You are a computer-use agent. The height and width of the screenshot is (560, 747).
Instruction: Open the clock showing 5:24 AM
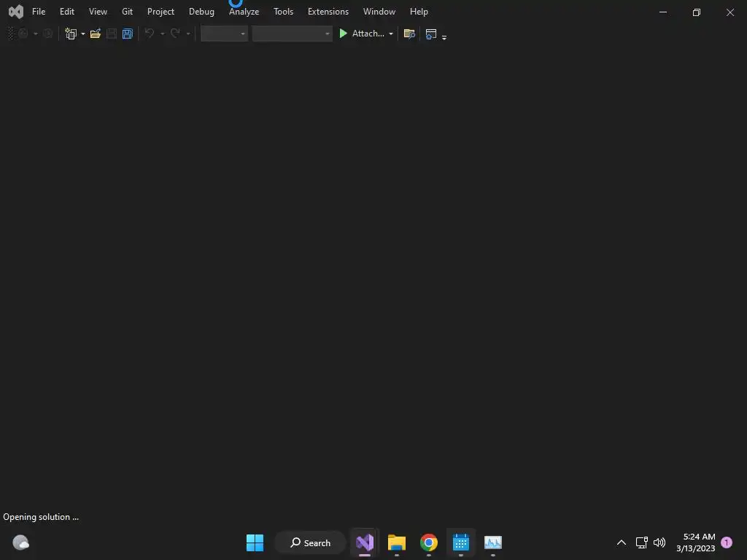pyautogui.click(x=695, y=542)
